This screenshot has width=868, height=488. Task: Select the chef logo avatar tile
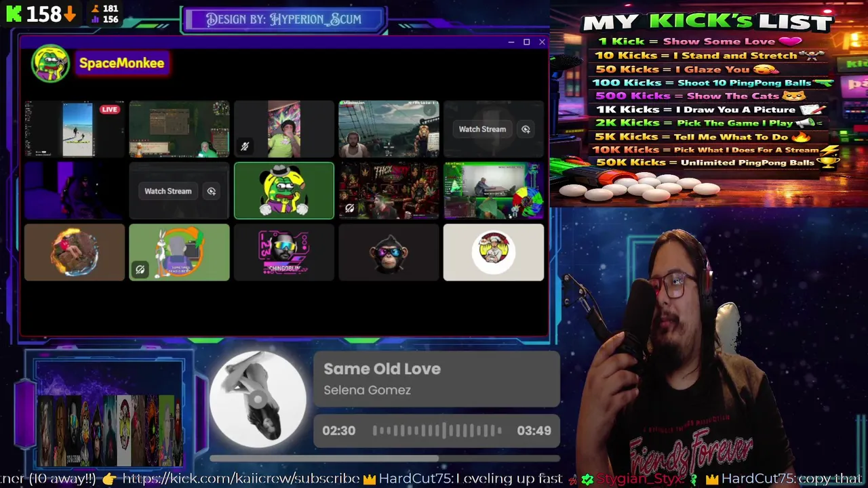[494, 252]
